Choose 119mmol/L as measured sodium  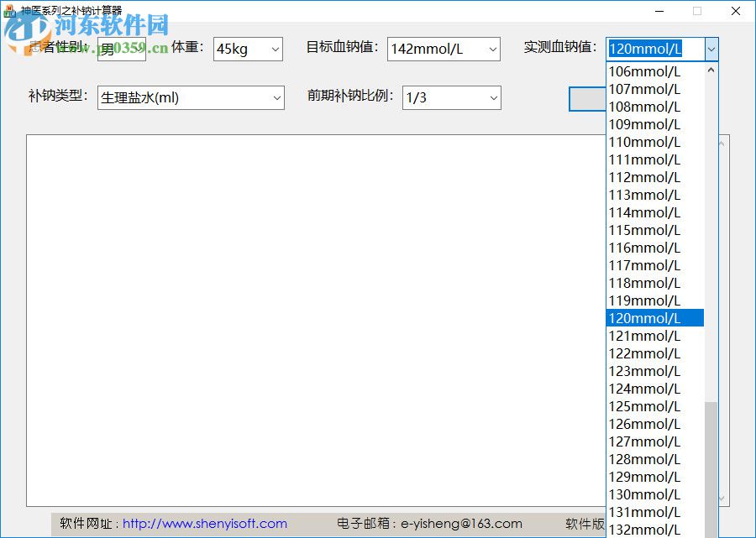[x=654, y=300]
